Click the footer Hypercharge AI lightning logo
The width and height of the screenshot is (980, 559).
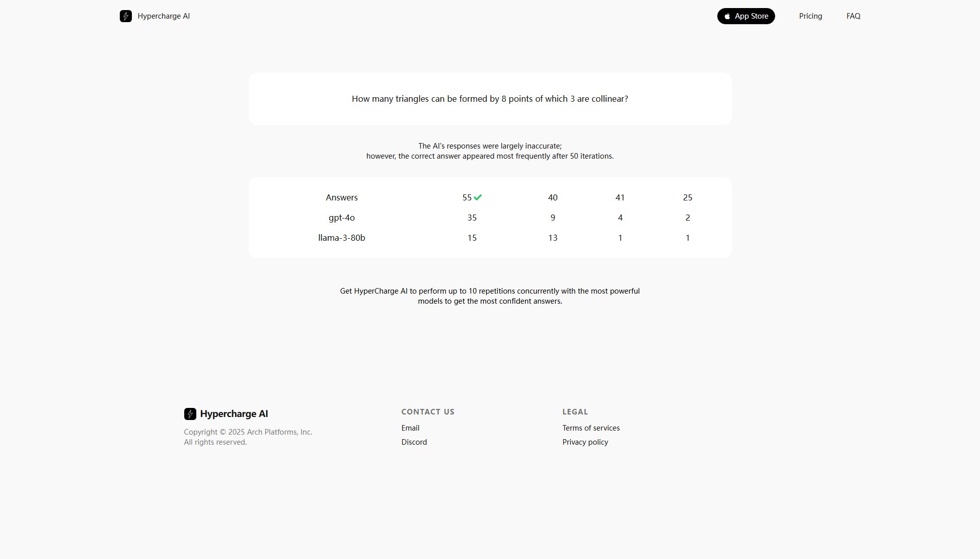[190, 414]
